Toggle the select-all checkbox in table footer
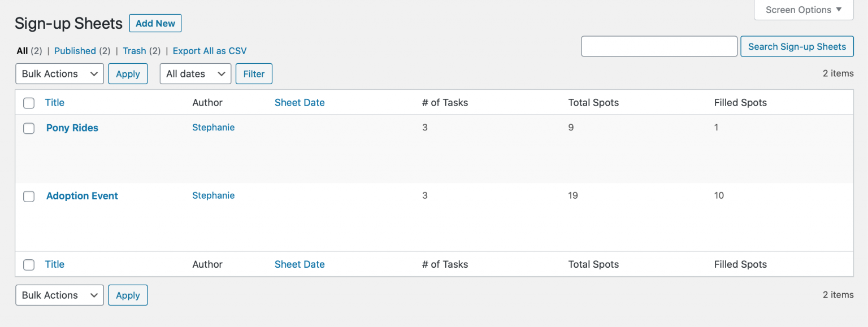 pos(29,264)
